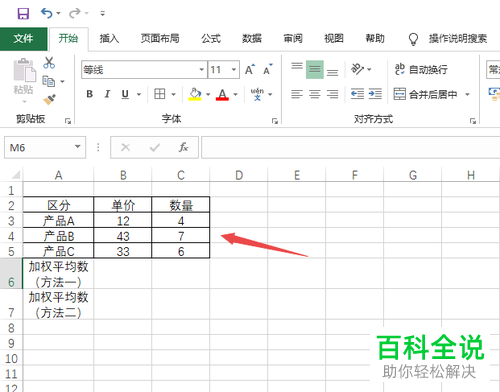
Task: Open the 文件 tab
Action: click(23, 39)
